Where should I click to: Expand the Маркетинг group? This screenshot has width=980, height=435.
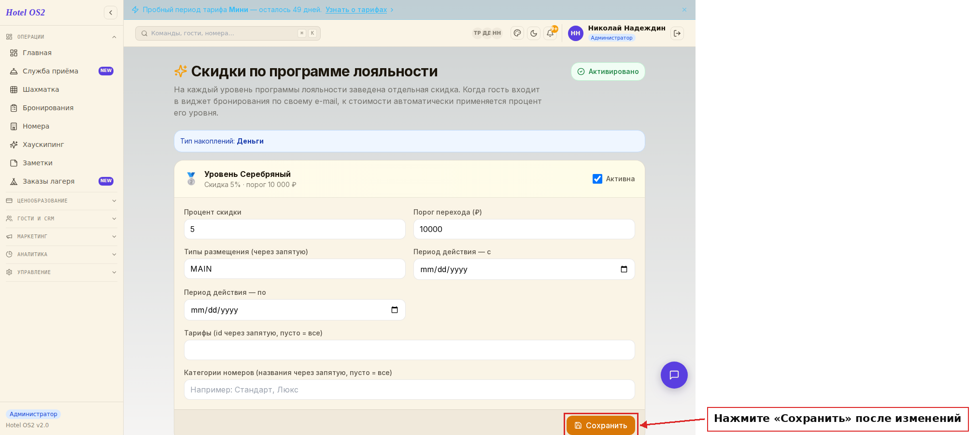pyautogui.click(x=61, y=236)
